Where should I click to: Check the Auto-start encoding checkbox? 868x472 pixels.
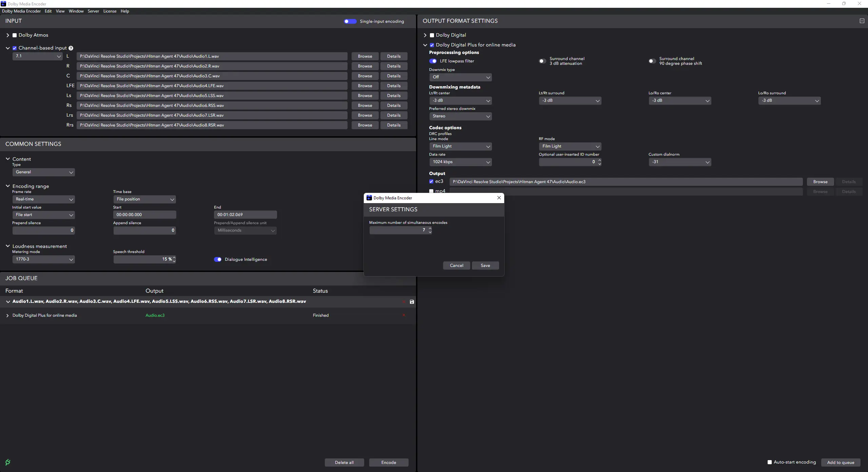(769, 462)
